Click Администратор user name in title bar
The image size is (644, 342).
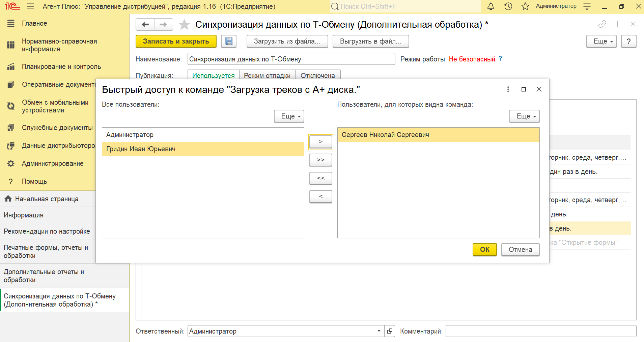pyautogui.click(x=556, y=6)
